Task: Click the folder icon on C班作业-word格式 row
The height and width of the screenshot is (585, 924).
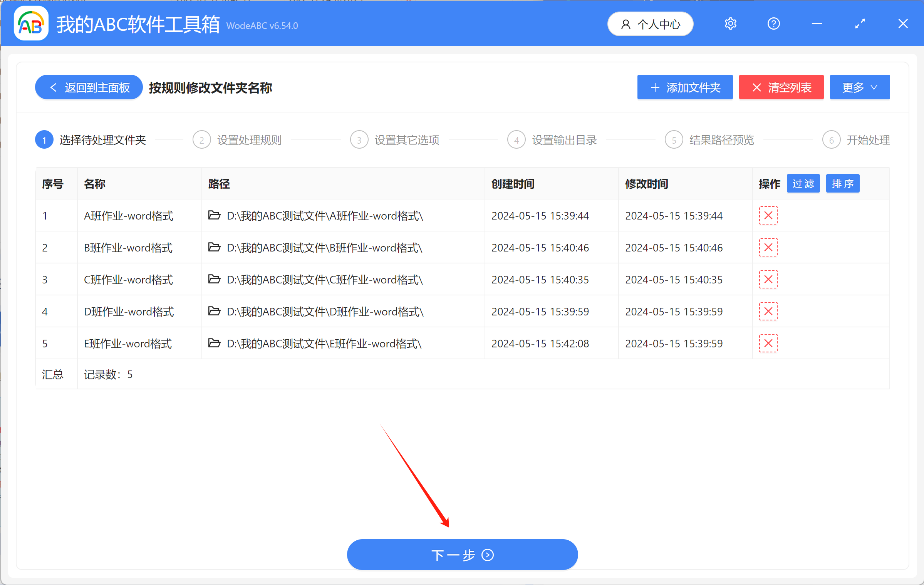Action: pyautogui.click(x=214, y=279)
